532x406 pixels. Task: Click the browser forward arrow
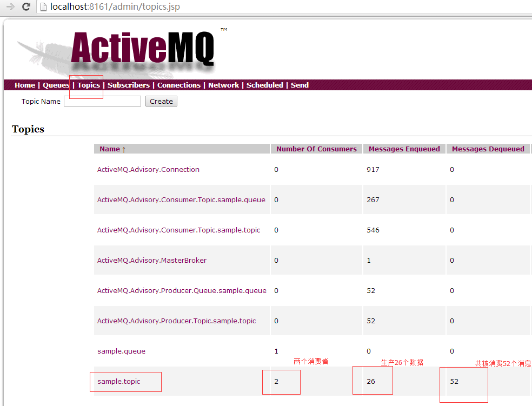tap(10, 6)
